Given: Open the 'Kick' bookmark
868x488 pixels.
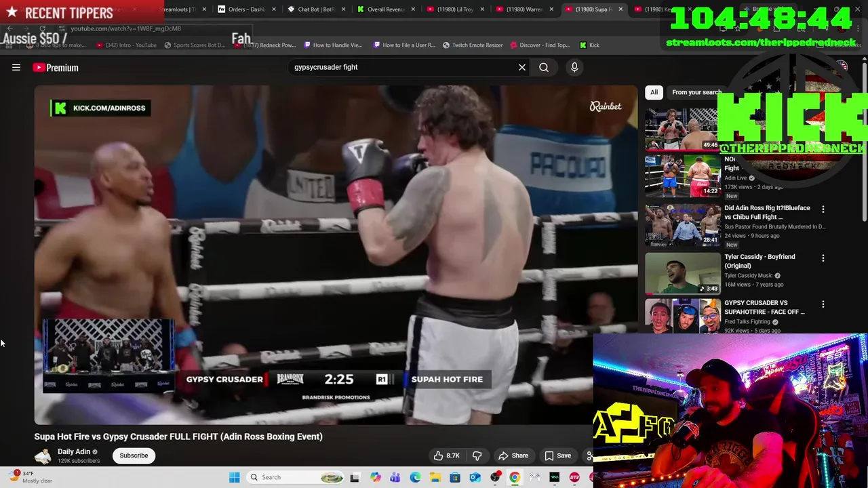Looking at the screenshot, I should [589, 45].
